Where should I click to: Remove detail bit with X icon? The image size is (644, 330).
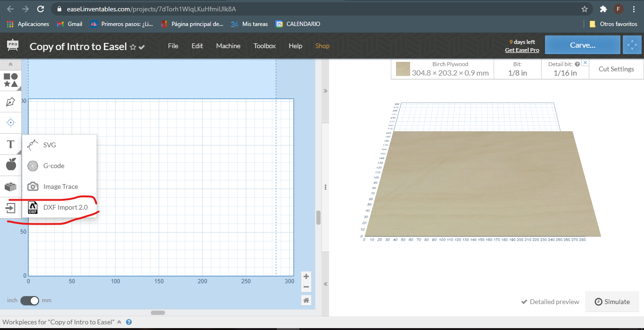[585, 63]
